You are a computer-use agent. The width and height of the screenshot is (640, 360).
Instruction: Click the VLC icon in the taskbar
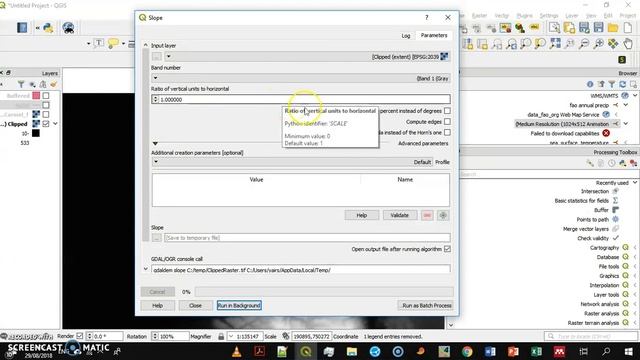pyautogui.click(x=236, y=351)
